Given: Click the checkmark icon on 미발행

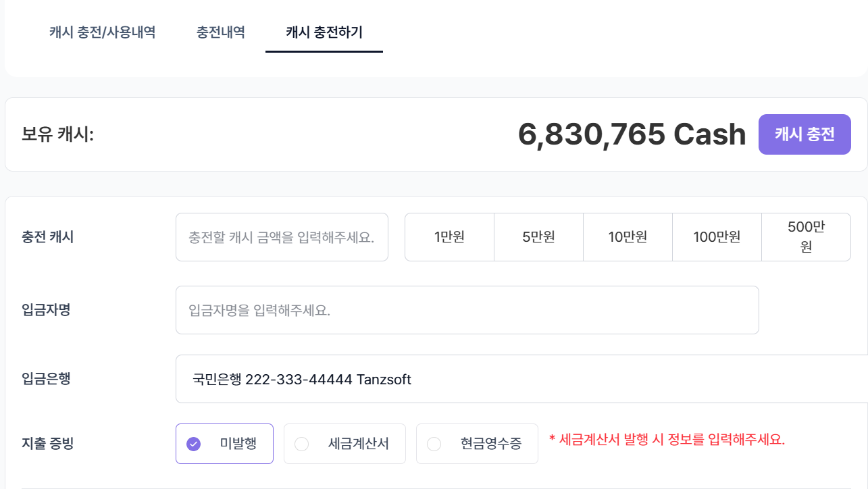Looking at the screenshot, I should pyautogui.click(x=194, y=443).
